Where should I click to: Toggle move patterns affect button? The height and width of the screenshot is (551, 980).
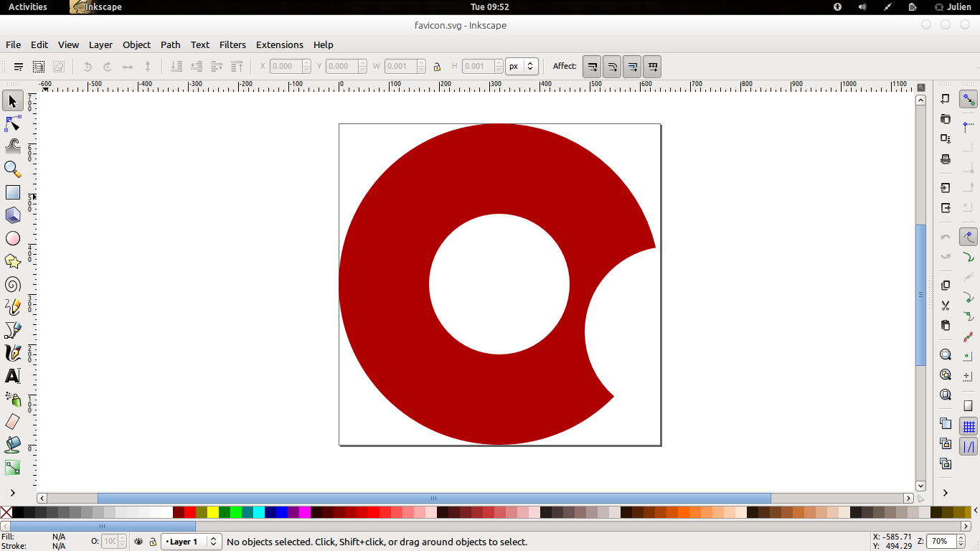(x=652, y=67)
